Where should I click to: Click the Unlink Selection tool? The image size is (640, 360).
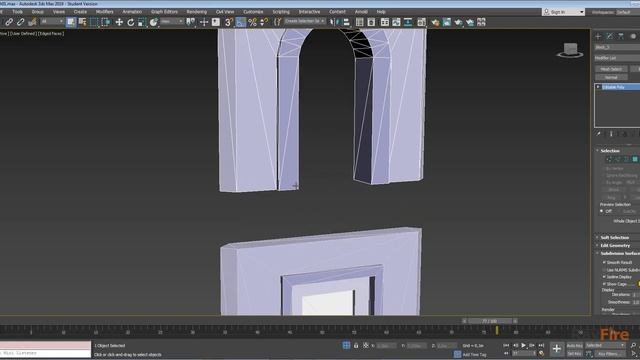pos(20,22)
